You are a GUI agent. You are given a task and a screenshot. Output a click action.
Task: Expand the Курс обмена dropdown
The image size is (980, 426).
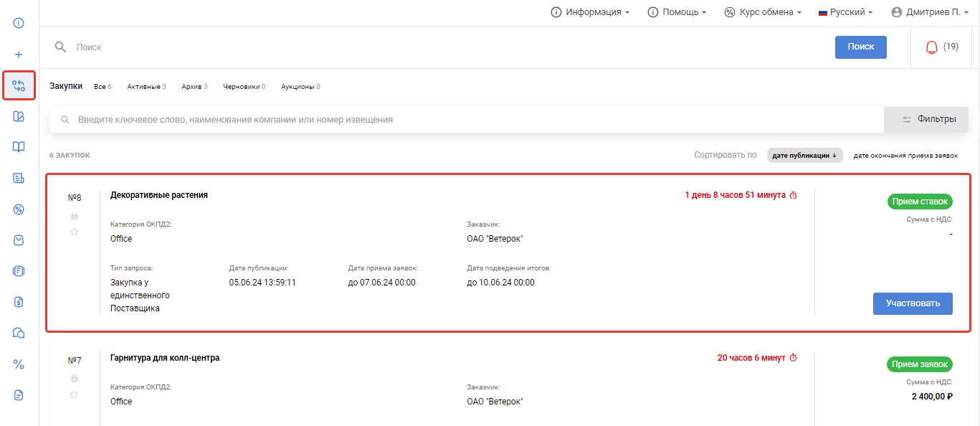(763, 12)
